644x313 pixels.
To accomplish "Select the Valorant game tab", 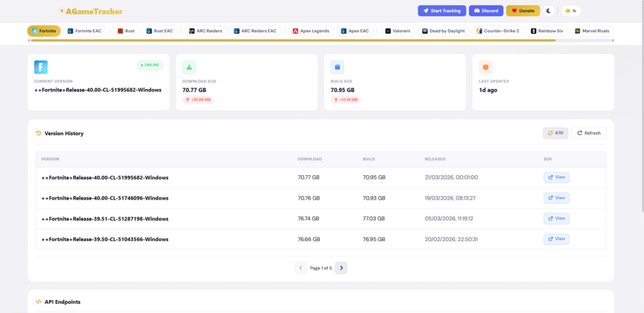I will click(397, 31).
